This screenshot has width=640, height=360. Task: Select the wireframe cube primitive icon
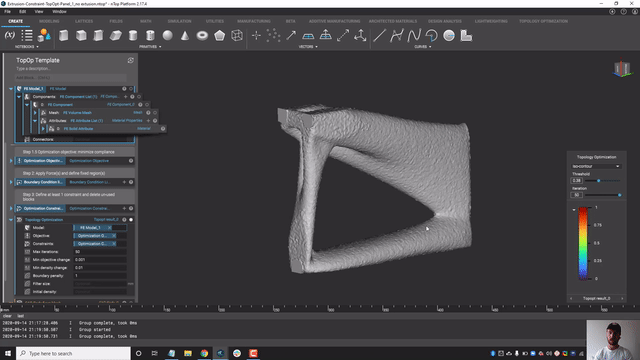pyautogui.click(x=237, y=36)
